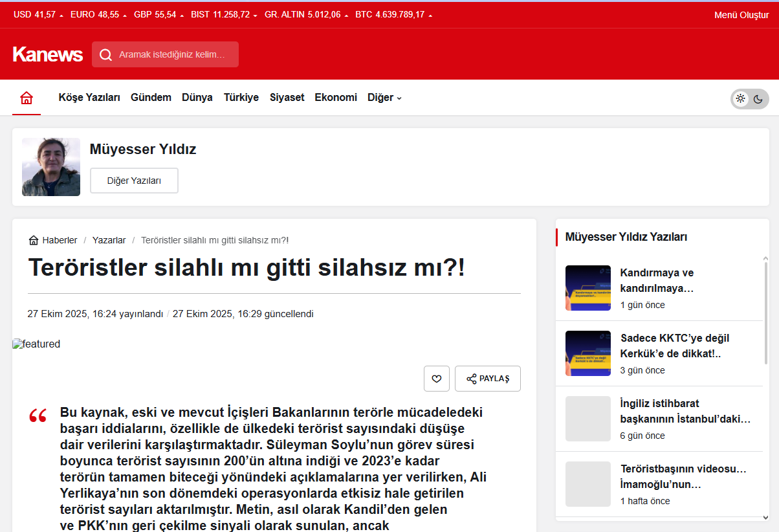Click the BTC price ticker arrow
This screenshot has width=779, height=532.
(430, 15)
